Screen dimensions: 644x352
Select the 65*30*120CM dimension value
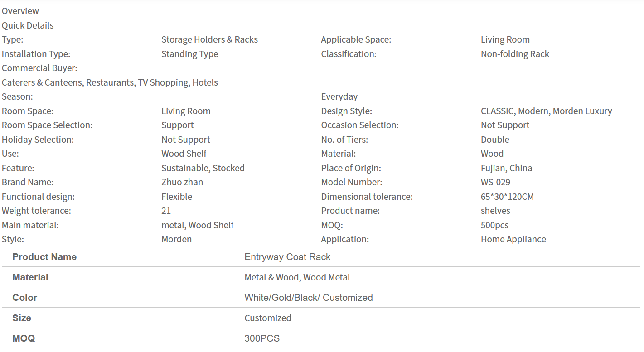click(x=507, y=197)
